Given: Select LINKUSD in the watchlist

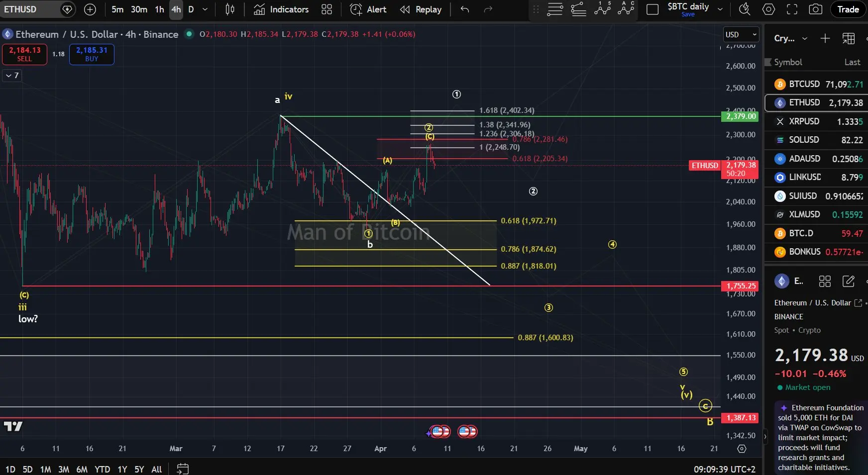Looking at the screenshot, I should tap(816, 177).
